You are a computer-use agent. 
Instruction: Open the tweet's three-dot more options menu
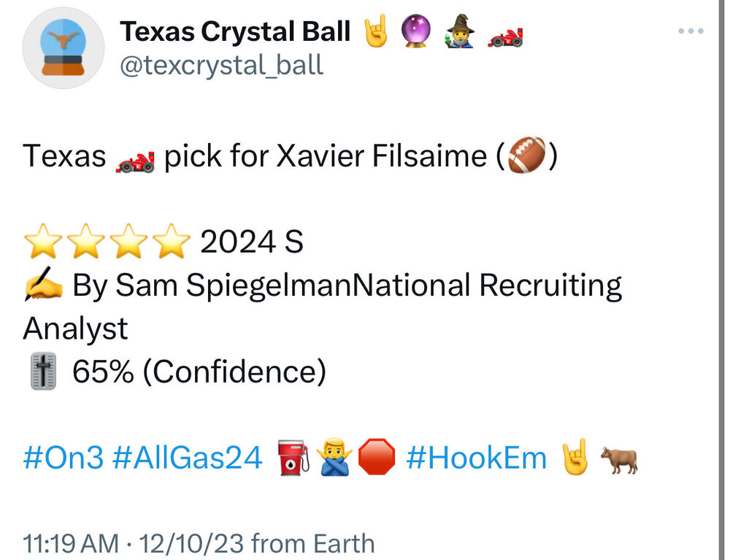click(x=690, y=31)
